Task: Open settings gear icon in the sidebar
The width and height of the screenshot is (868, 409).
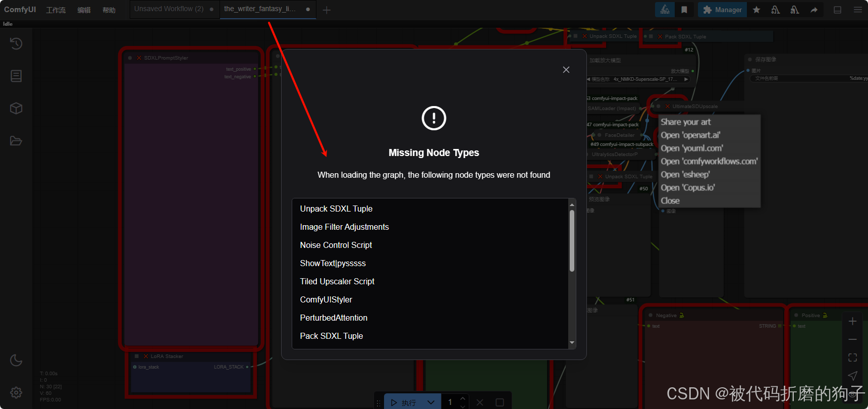Action: pos(16,392)
